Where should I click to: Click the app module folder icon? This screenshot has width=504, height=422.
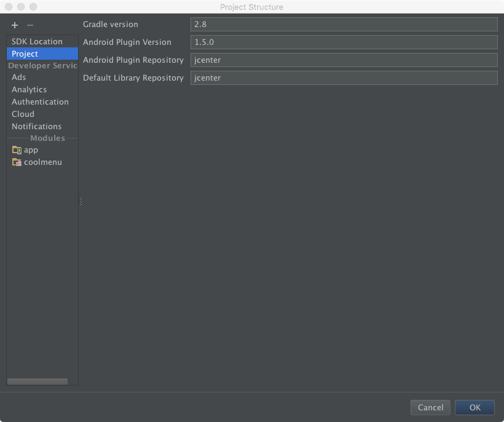(x=17, y=150)
